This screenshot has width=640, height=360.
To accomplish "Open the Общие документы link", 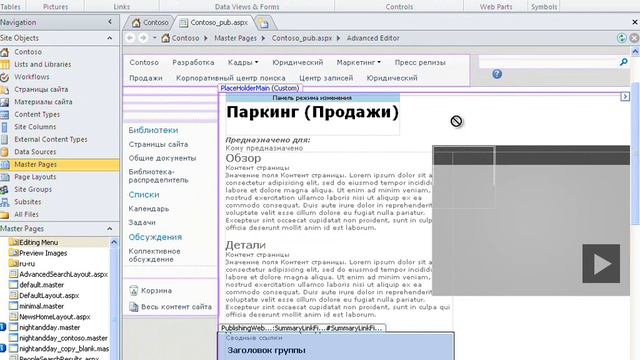I will click(x=162, y=158).
